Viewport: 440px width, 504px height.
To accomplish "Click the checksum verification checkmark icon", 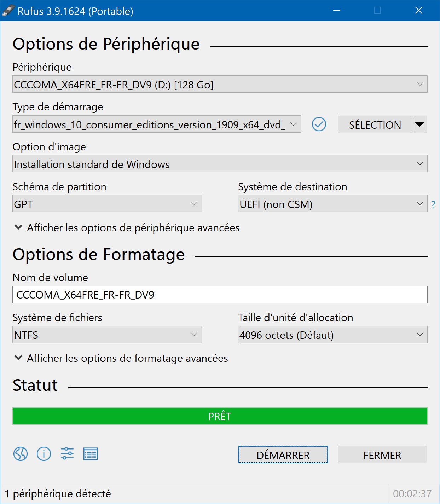I will (319, 124).
